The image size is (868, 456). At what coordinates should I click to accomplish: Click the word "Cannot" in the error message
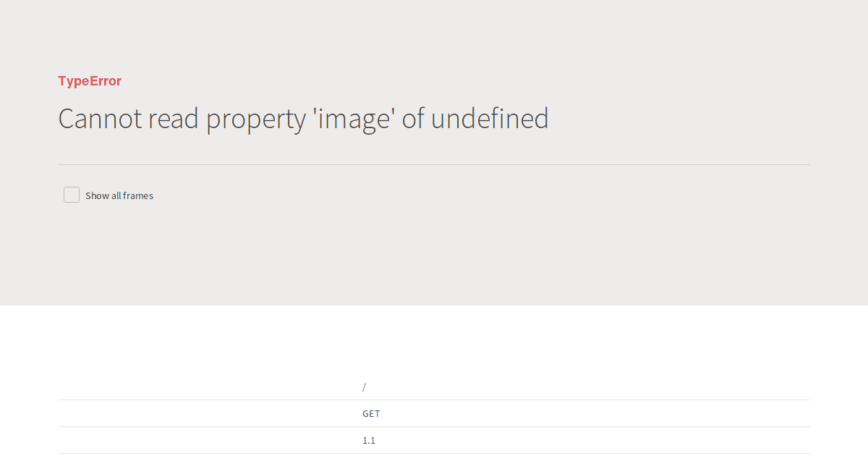coord(100,119)
